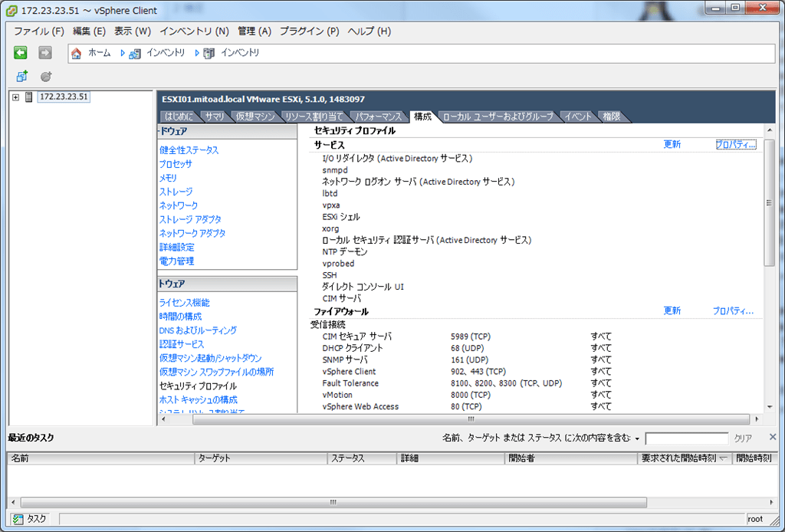785x532 pixels.
Task: Open 電力管理 link
Action: tap(177, 261)
